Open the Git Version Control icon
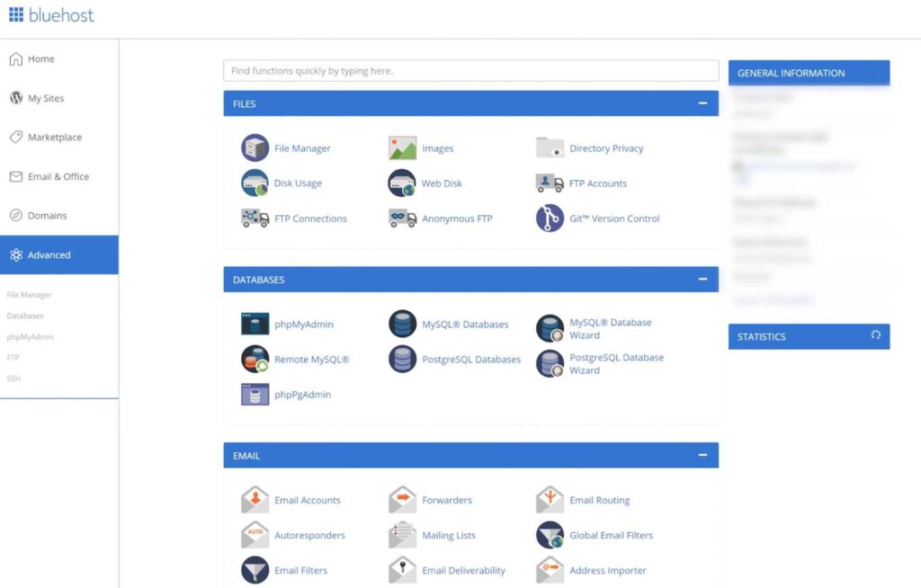 pos(550,218)
